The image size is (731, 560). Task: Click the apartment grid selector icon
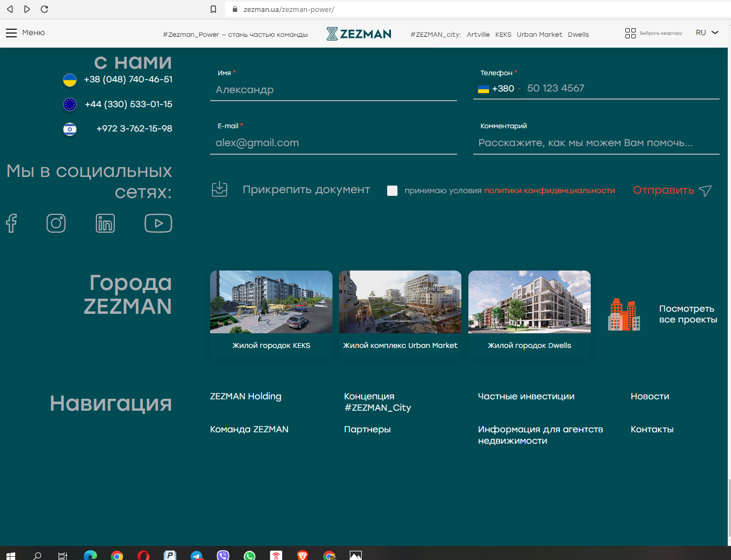(x=630, y=34)
